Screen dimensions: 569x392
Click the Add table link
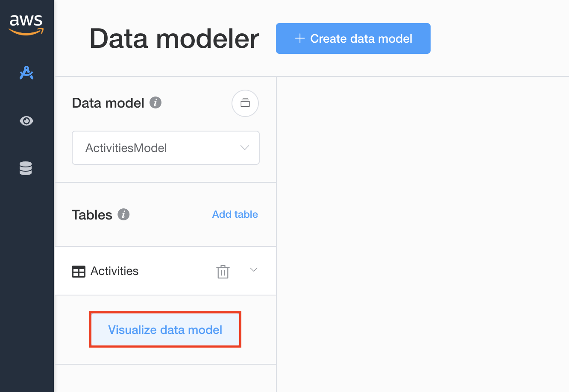[235, 214]
